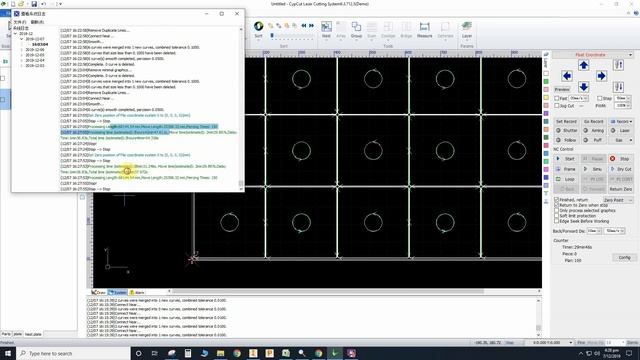Enable the Fast jog checkbox
This screenshot has height=360, width=640.
tap(557, 98)
